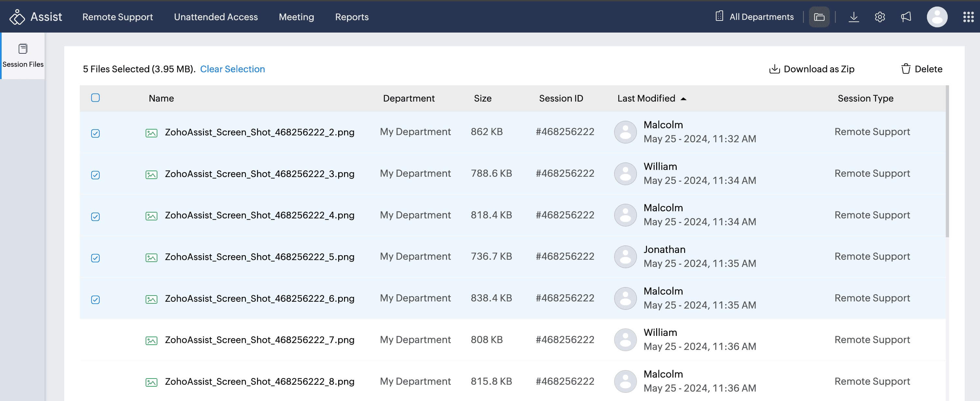980x401 pixels.
Task: Open file ZohoAssist_Screen_Shot_468256222_8.png
Action: 259,381
